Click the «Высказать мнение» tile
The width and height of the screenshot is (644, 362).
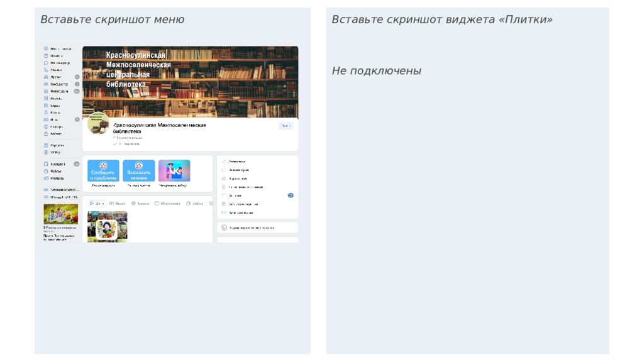point(139,171)
